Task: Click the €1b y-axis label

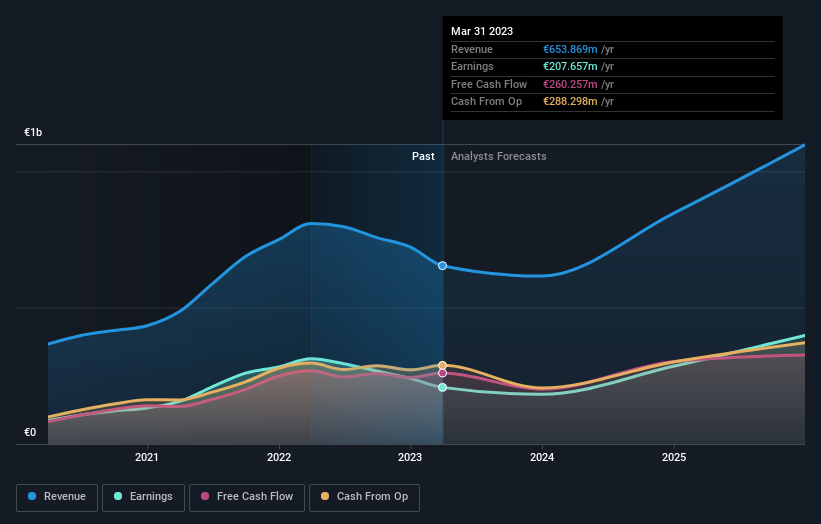Action: [33, 132]
